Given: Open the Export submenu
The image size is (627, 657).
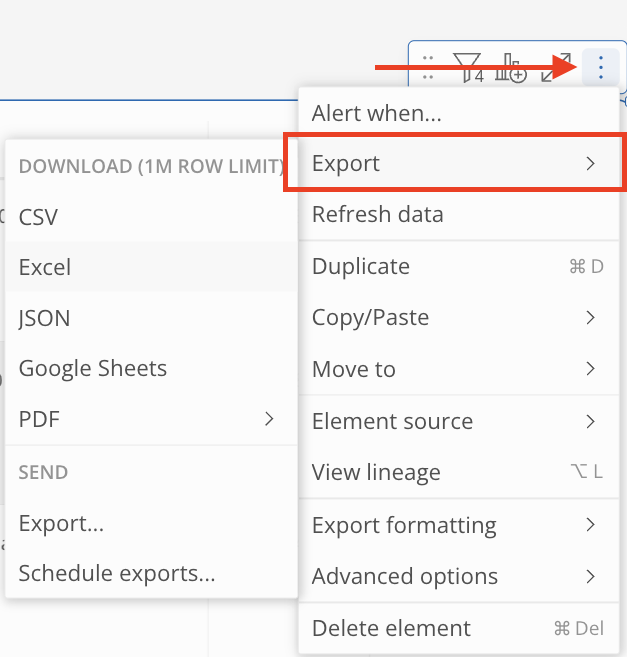Looking at the screenshot, I should coord(459,163).
